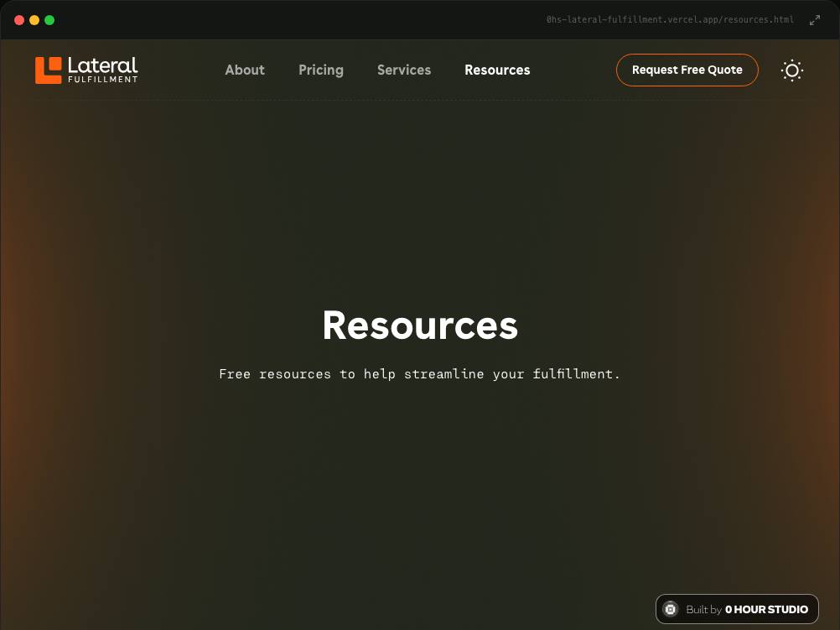Go to the Pricing page
This screenshot has height=630, width=840.
pos(321,70)
